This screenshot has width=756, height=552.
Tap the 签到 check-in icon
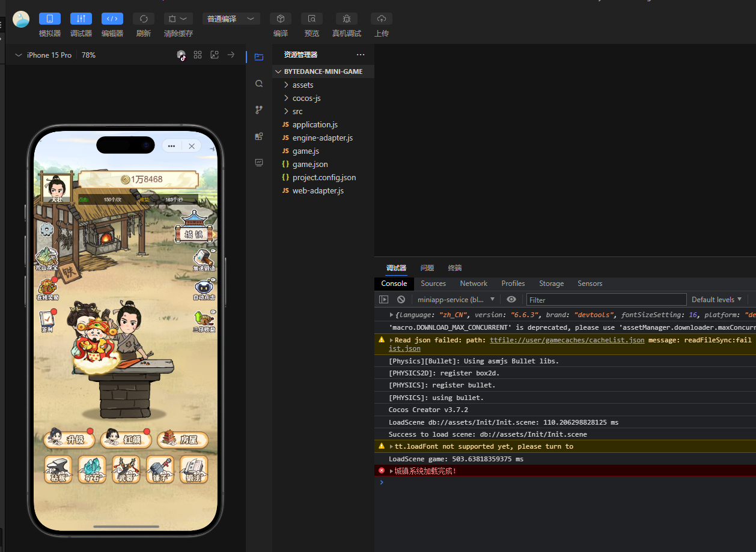point(47,321)
